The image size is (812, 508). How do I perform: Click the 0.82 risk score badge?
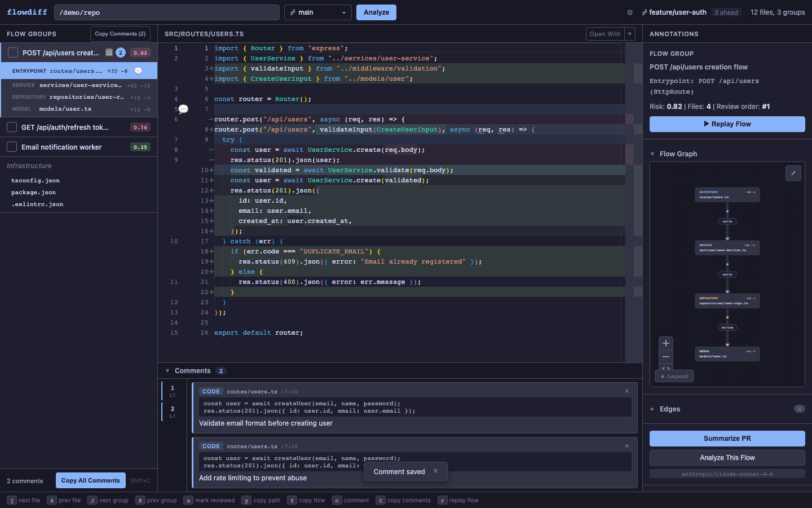[x=140, y=53]
